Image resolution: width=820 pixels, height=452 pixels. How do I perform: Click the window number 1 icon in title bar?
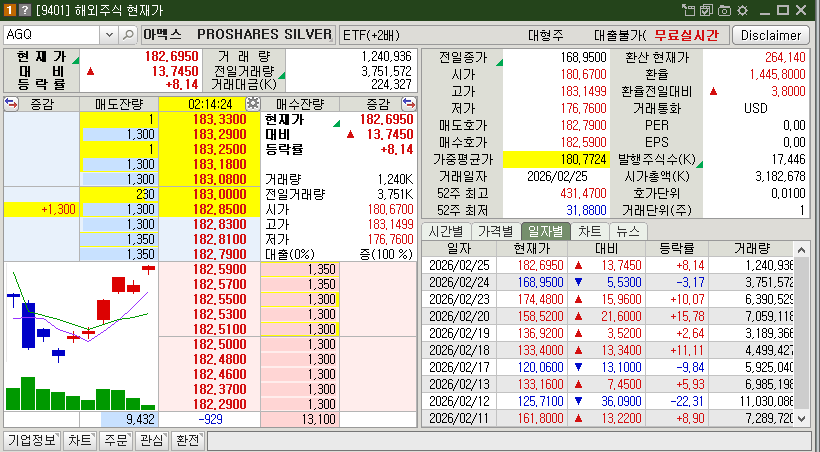coord(9,10)
